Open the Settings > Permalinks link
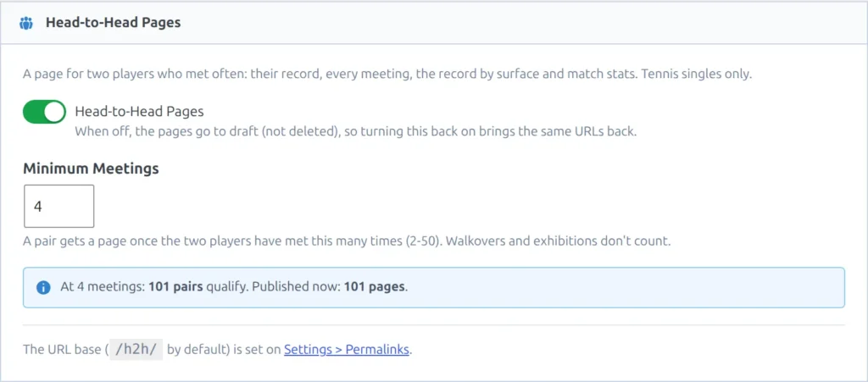Screen dimensions: 868x382 tap(347, 349)
